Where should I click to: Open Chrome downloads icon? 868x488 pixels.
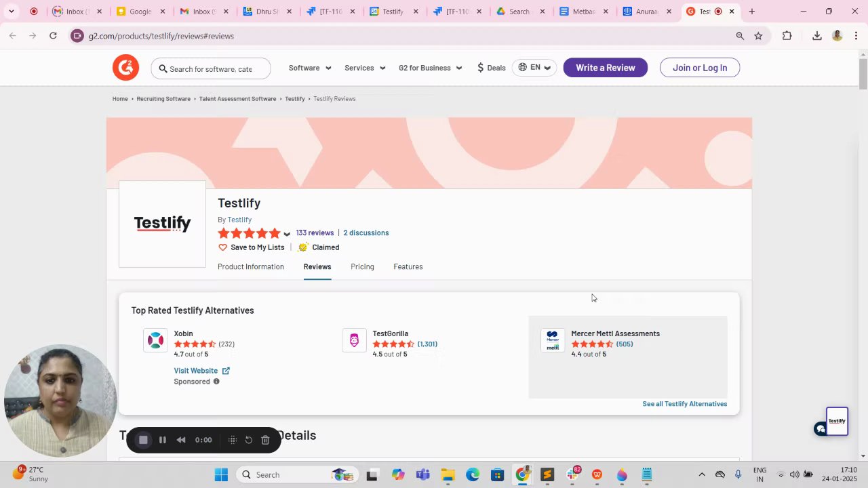click(x=817, y=36)
